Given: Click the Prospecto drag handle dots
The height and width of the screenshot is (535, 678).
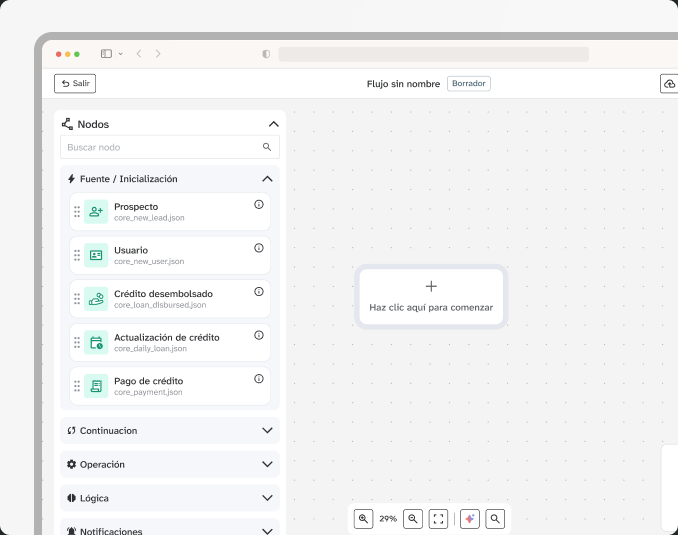Looking at the screenshot, I should 77,211.
